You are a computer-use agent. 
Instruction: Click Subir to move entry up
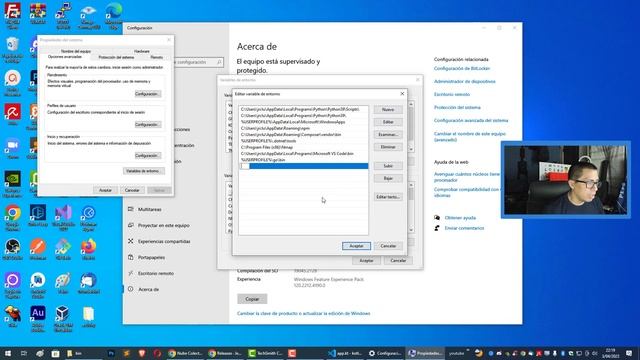click(x=388, y=166)
